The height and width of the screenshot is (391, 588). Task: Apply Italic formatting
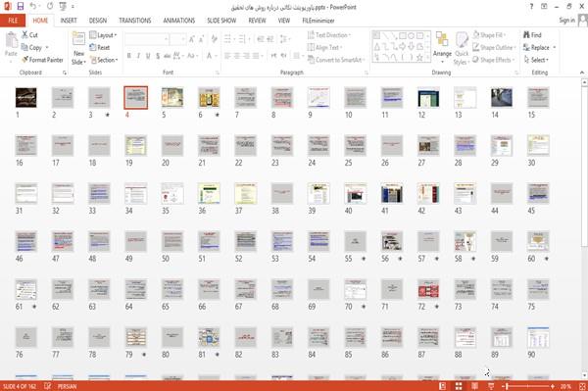tap(138, 56)
